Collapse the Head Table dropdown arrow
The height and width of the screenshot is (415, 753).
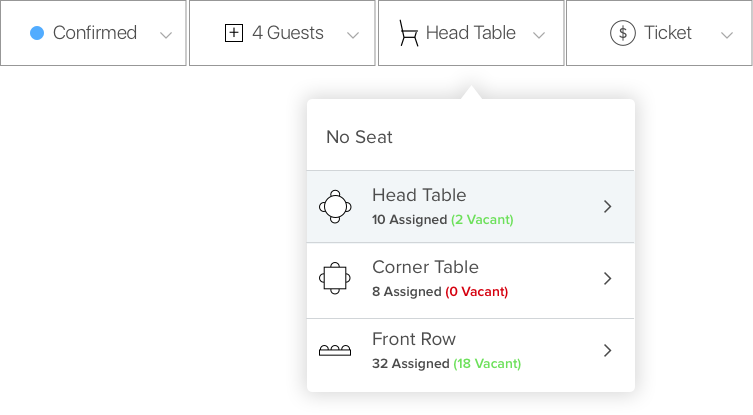(539, 35)
